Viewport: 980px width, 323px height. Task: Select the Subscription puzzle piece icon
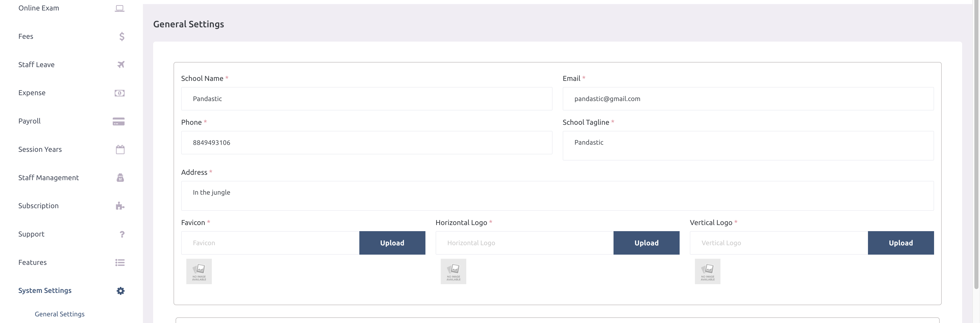coord(120,206)
